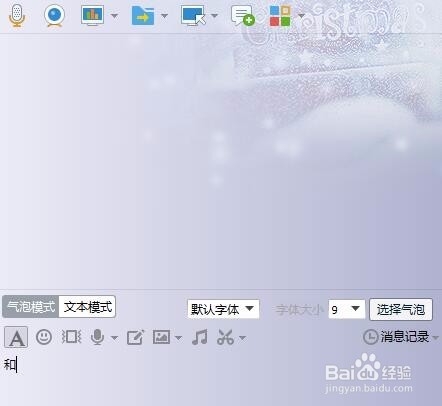This screenshot has width=442, height=406.
Task: Click the voice message microphone icon
Action: (x=97, y=337)
